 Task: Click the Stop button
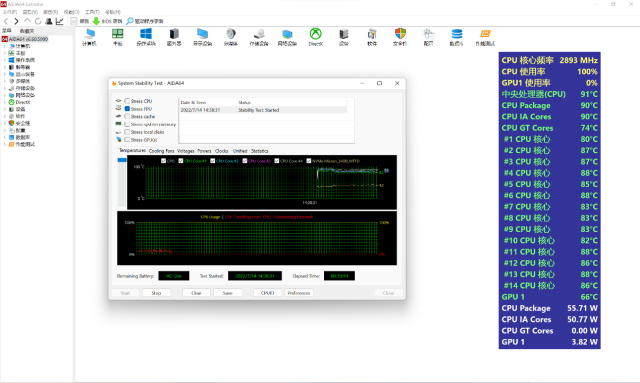click(x=156, y=293)
